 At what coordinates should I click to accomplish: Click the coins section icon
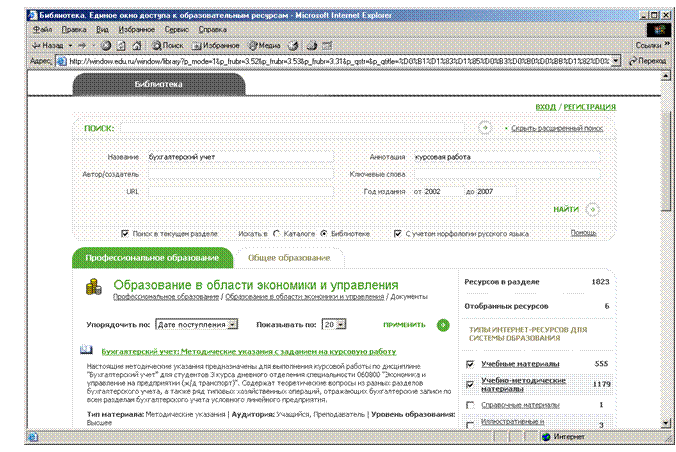[94, 287]
